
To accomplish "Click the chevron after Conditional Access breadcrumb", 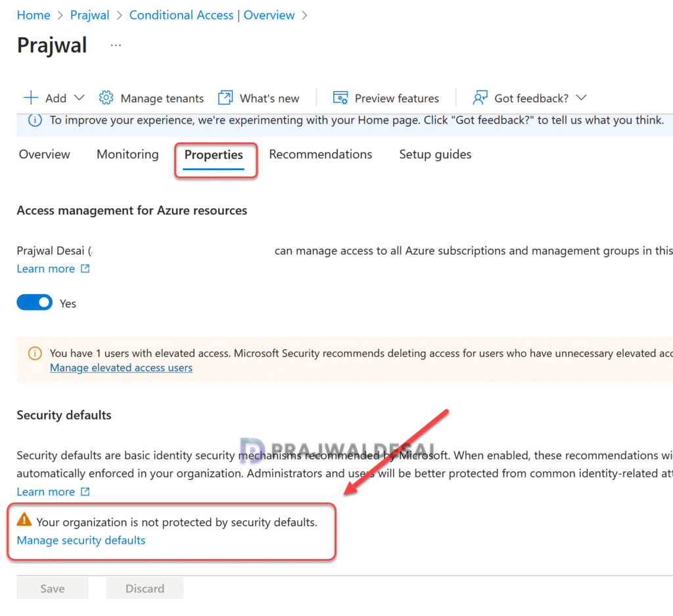I will [x=305, y=16].
